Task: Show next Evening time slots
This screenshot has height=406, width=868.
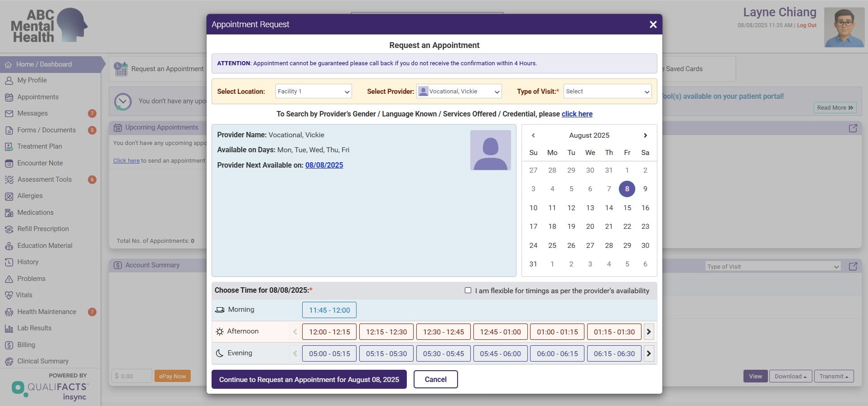Action: coord(649,353)
